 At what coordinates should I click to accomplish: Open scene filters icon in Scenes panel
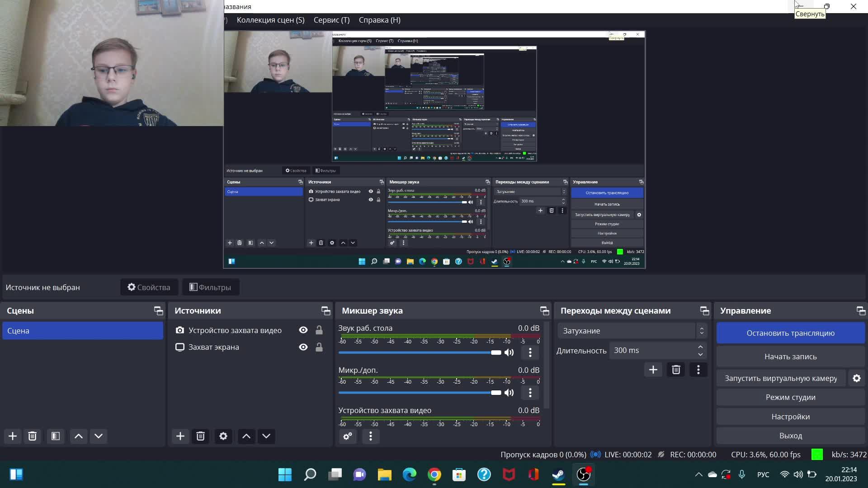[56, 436]
